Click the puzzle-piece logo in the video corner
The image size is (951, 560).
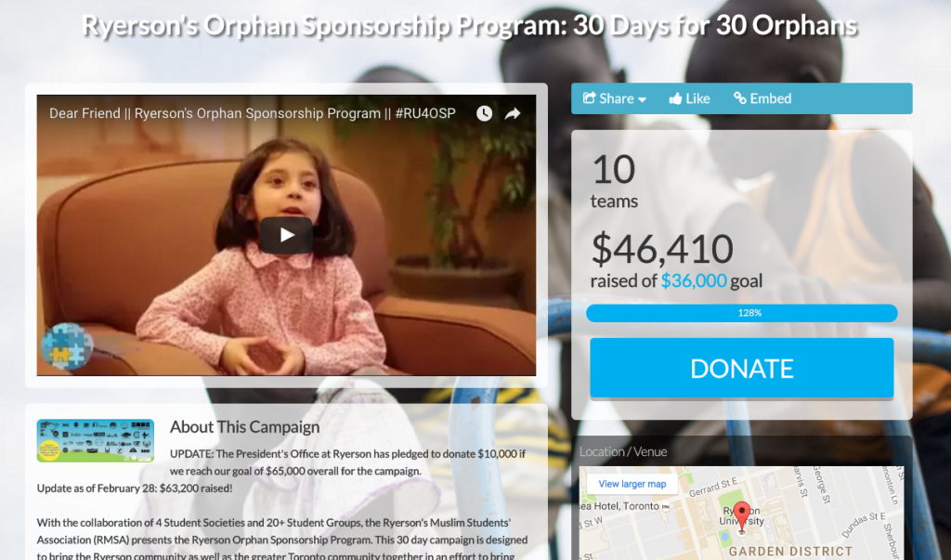[67, 345]
